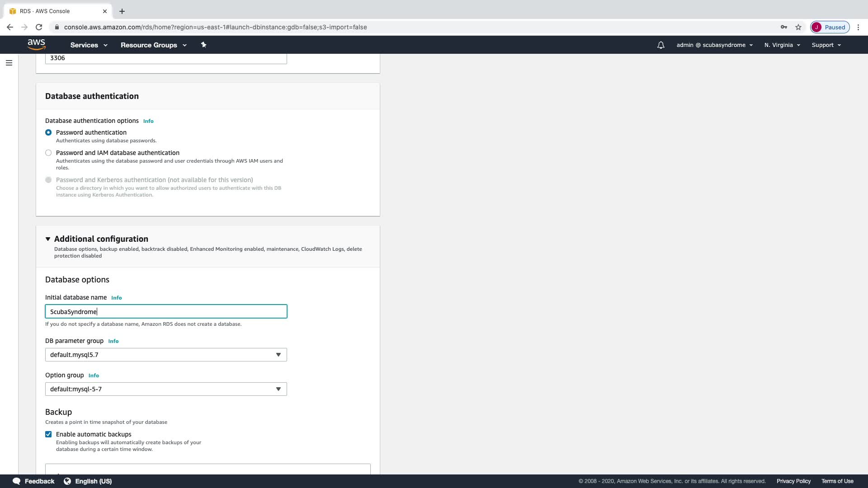The image size is (868, 488).
Task: Click the AWS logo home icon
Action: pyautogui.click(x=36, y=44)
